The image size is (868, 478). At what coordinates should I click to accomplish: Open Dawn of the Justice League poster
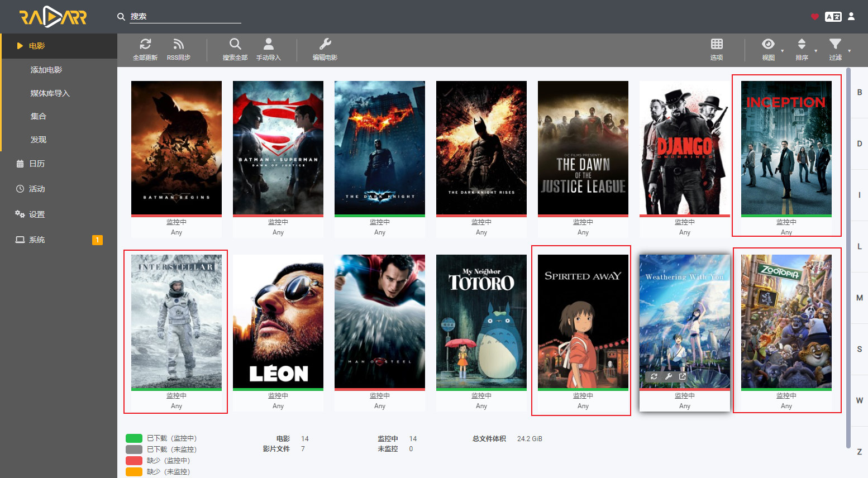click(x=583, y=148)
